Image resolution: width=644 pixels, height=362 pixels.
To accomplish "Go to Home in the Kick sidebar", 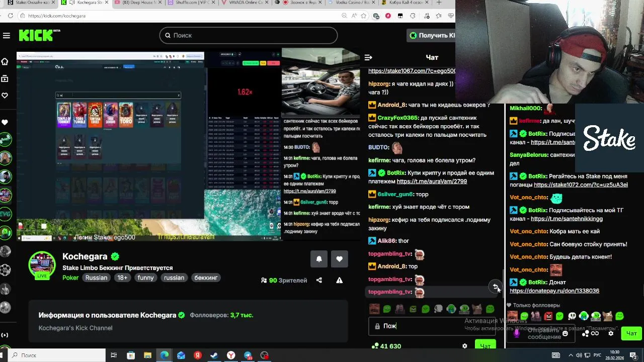I will [5, 61].
